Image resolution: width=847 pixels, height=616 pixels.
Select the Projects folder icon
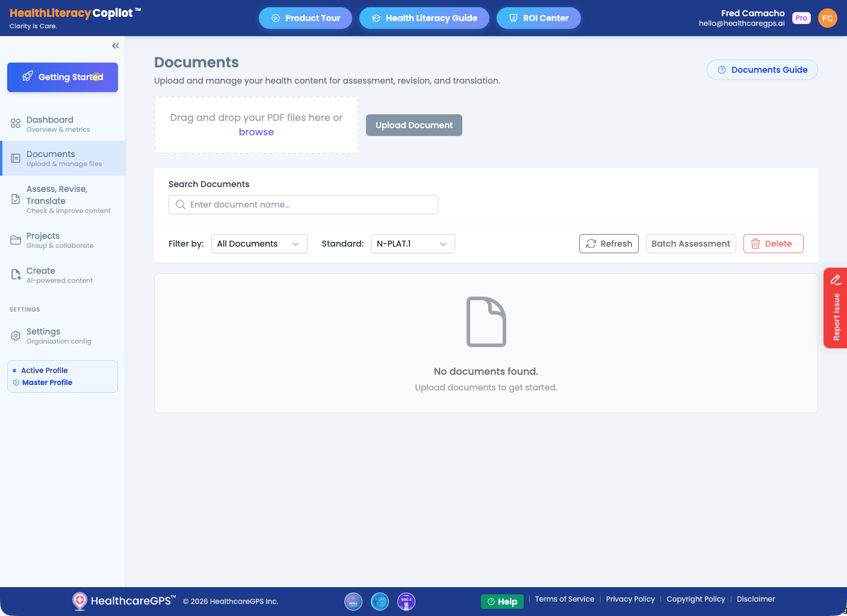click(x=15, y=239)
